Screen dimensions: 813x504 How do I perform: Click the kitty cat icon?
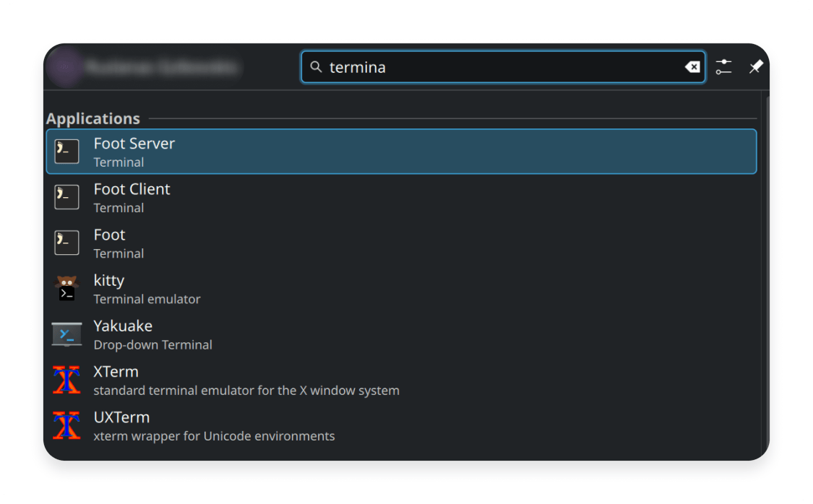click(67, 288)
